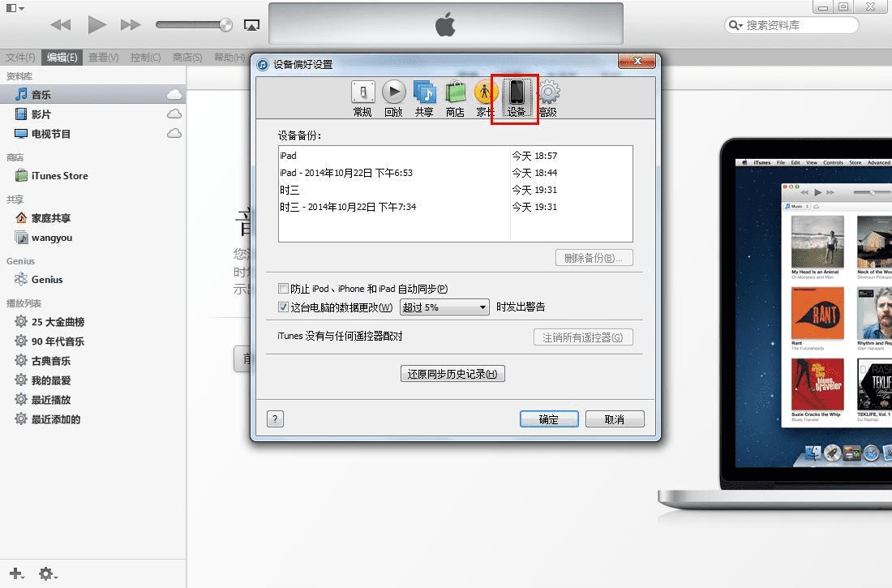
Task: Uncheck the 这台电脑的数据更改 warning option
Action: pos(284,307)
